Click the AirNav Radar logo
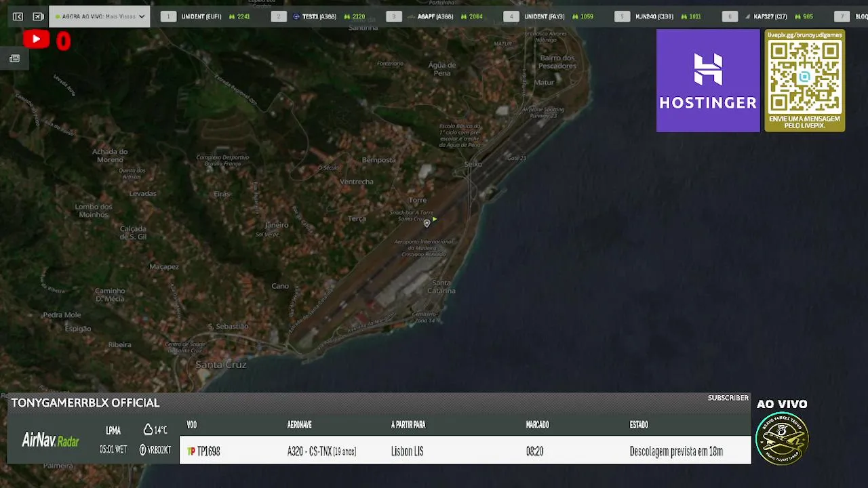This screenshot has width=868, height=488. (x=51, y=441)
